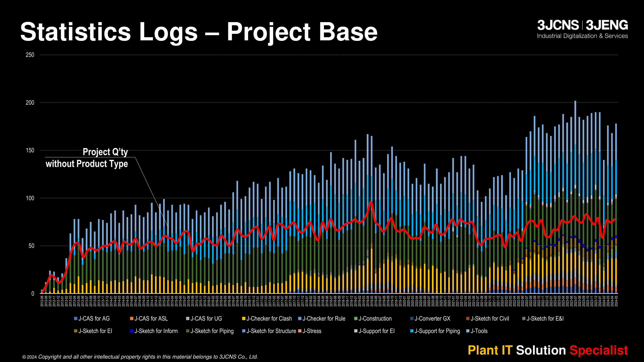Click the 'J-Stress' legend label
Viewport: 644px width, 362px height.
312,331
